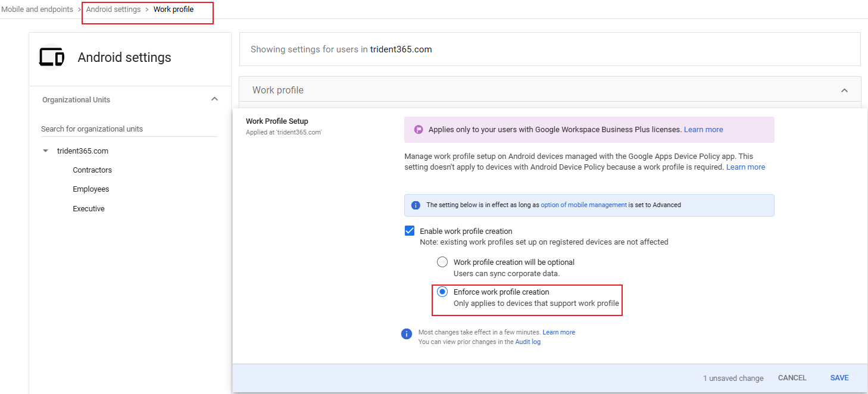Click the purple flag license icon
Screen dimensions: 868x394
point(419,129)
